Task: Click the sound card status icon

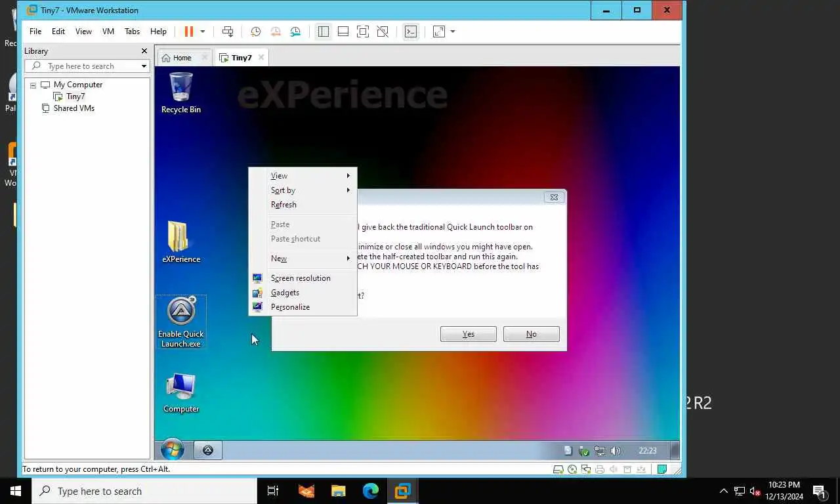Action: (614, 469)
